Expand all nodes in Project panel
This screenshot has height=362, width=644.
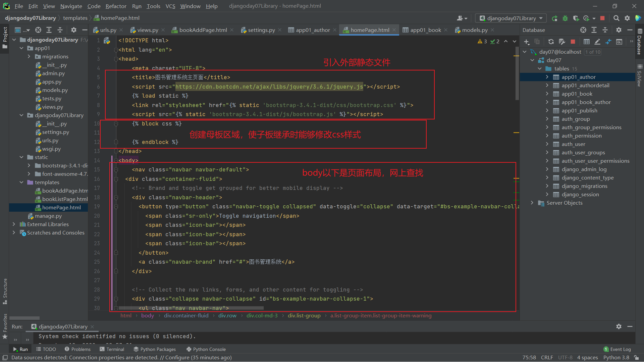[49, 30]
